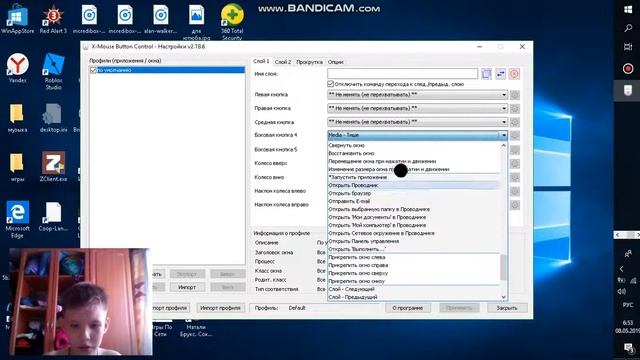Click the dropdown list scrollbar thumb
Screen dimensions: 640x360
503,267
